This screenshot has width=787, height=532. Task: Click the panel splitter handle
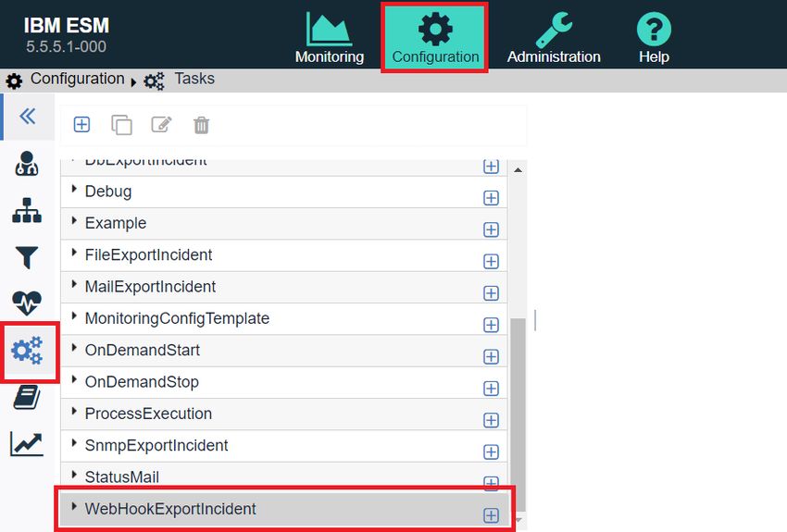pyautogui.click(x=535, y=320)
